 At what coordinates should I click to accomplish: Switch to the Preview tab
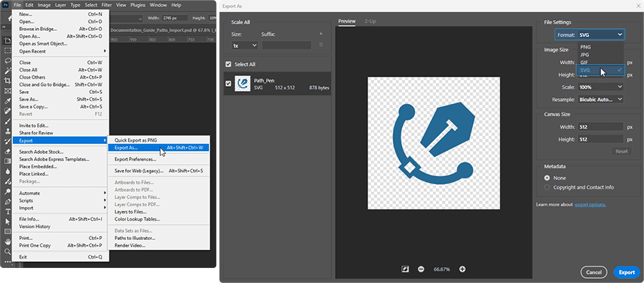[x=346, y=21]
